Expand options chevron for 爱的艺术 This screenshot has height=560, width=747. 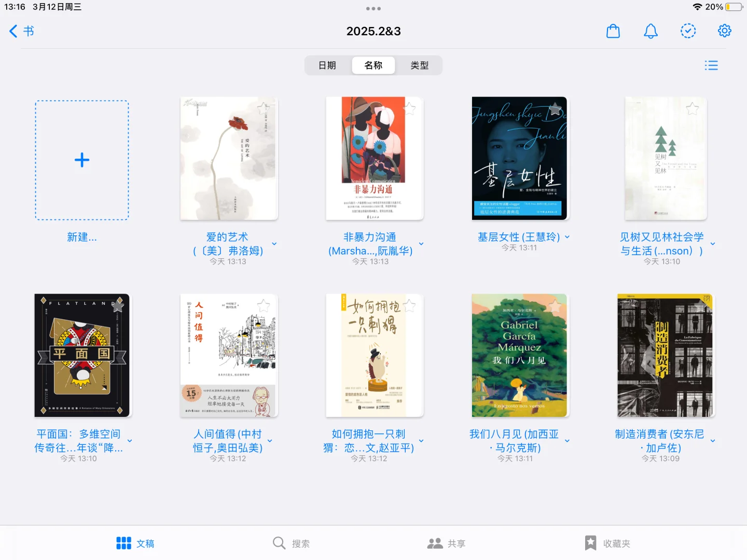pyautogui.click(x=274, y=244)
